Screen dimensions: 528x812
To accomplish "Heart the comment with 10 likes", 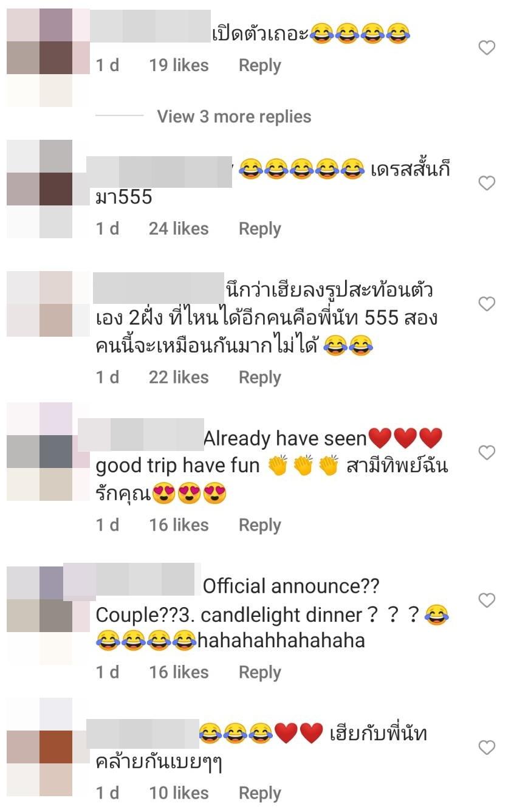I will tap(487, 747).
